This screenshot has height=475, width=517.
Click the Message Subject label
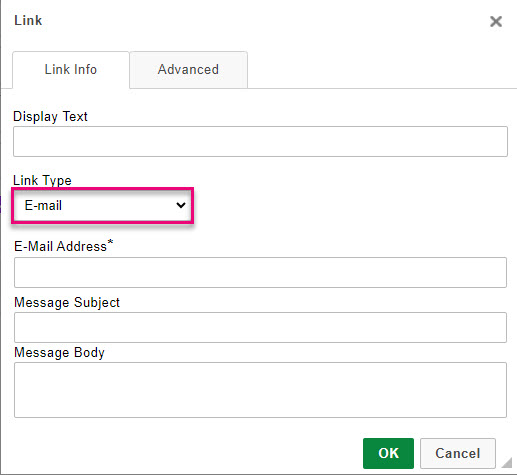[67, 303]
